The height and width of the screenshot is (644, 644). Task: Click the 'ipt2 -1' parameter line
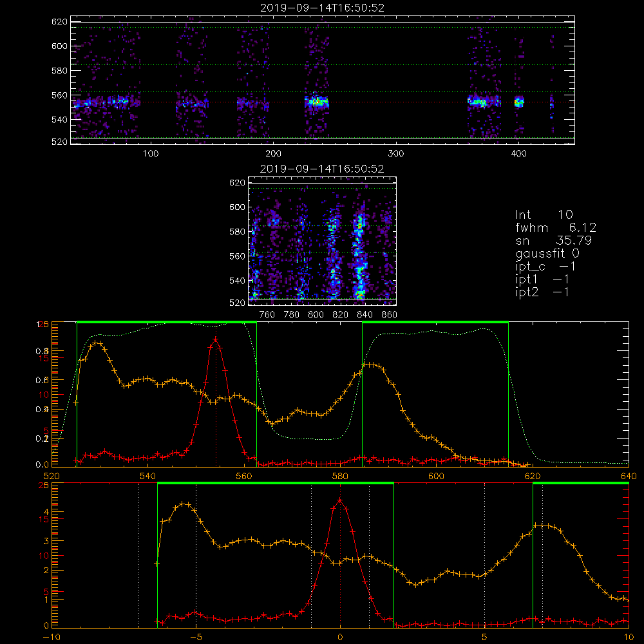[542, 292]
